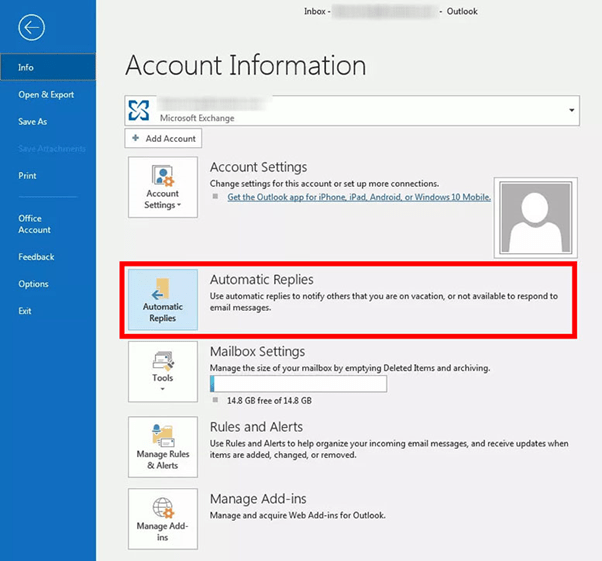Select Info in the left sidebar
The width and height of the screenshot is (602, 561).
click(27, 68)
